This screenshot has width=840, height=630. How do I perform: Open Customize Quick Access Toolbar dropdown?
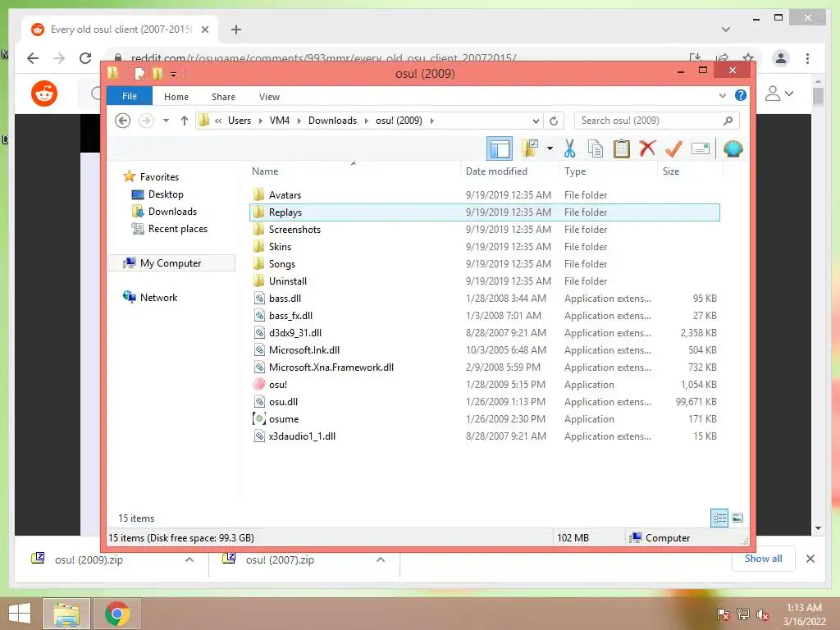click(173, 74)
